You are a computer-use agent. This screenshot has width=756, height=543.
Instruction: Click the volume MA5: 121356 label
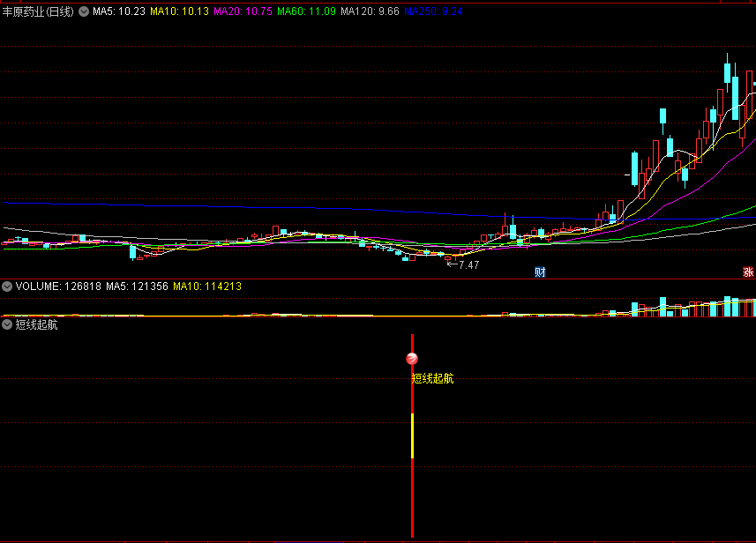coord(137,286)
